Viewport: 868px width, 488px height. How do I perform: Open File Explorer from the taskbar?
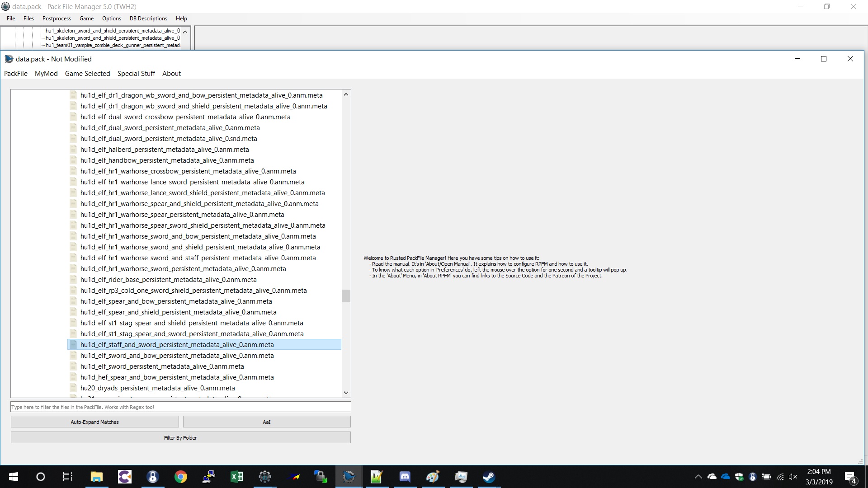(x=96, y=477)
